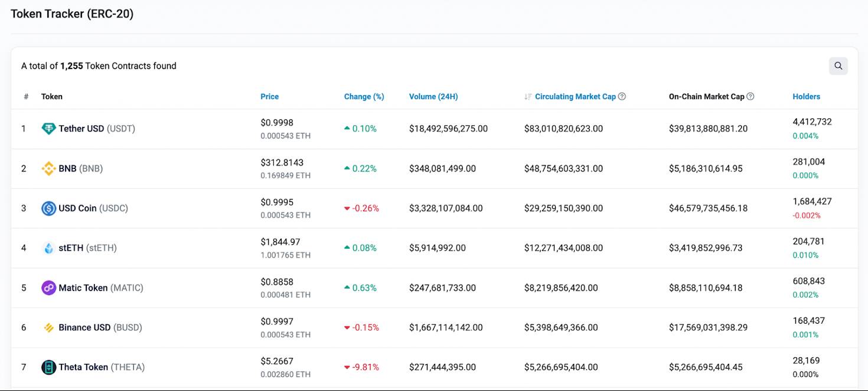This screenshot has height=391, width=868.
Task: Open the Theta Token (THETA) page
Action: (102, 367)
